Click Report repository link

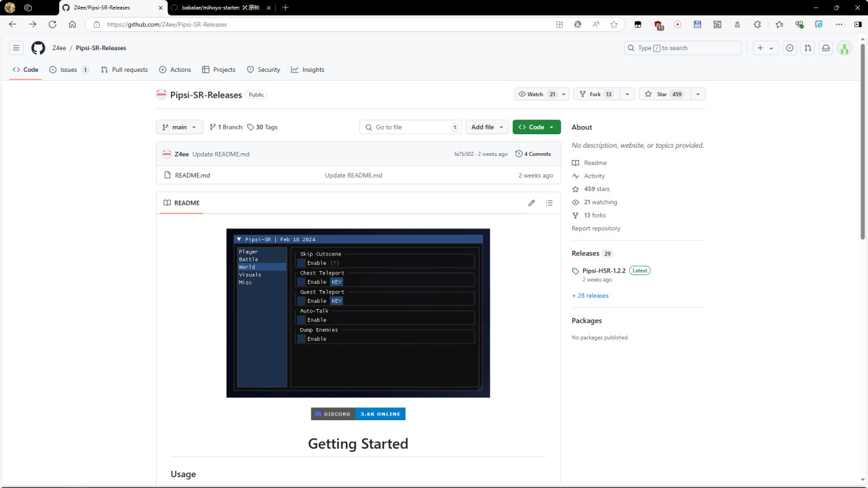pyautogui.click(x=596, y=228)
